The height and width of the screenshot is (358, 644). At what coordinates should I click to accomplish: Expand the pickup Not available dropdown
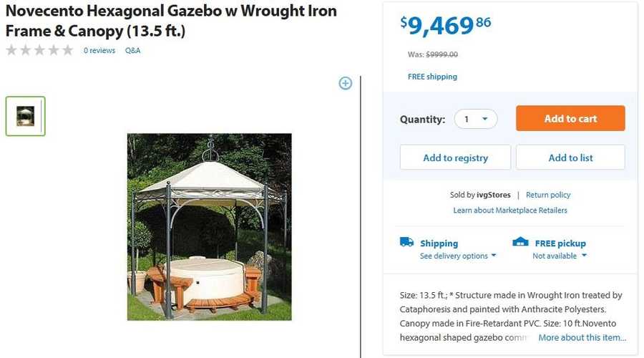[559, 256]
